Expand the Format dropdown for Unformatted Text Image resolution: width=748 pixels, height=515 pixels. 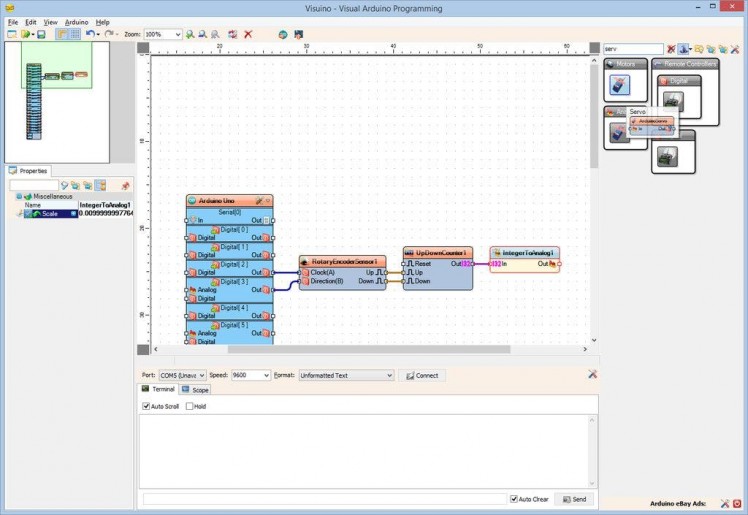(x=389, y=375)
